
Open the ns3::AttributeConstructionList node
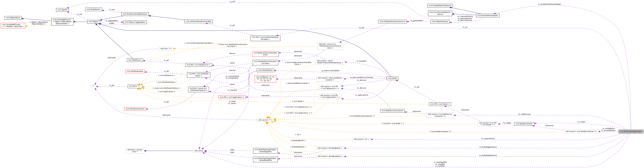point(392,22)
